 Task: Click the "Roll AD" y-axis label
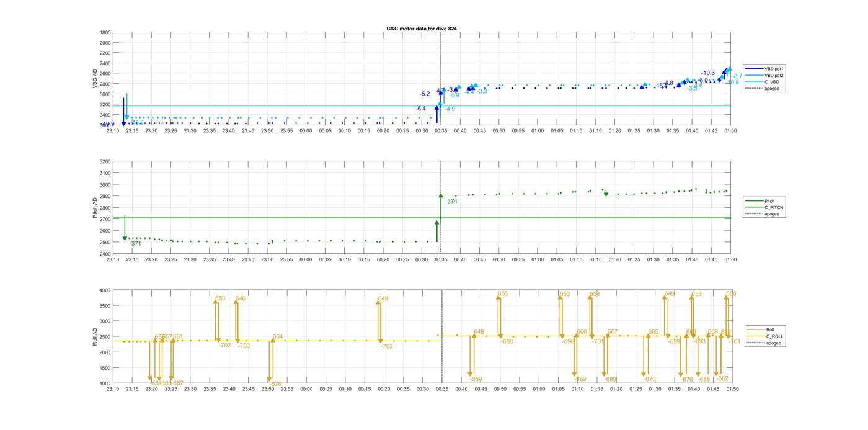pyautogui.click(x=95, y=337)
